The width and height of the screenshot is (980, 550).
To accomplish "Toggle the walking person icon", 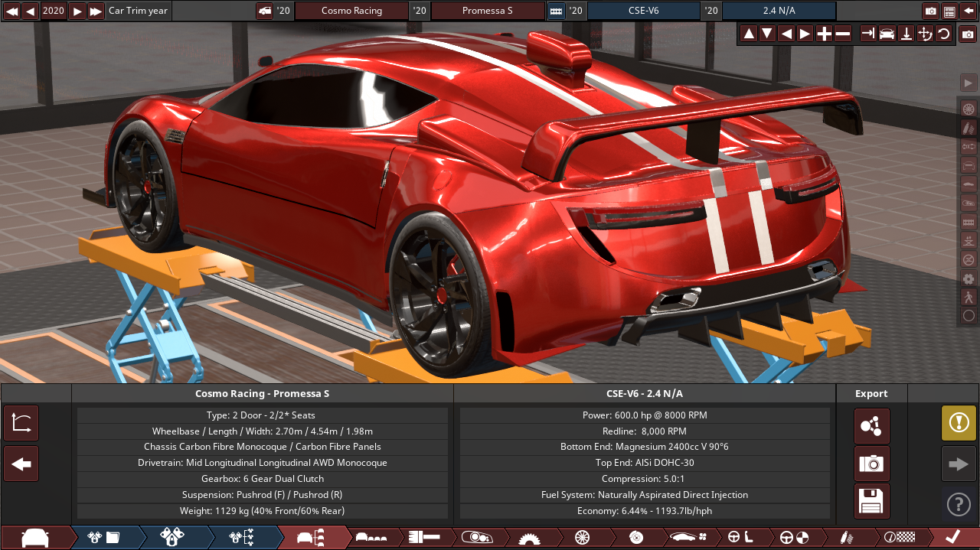I will tap(969, 297).
